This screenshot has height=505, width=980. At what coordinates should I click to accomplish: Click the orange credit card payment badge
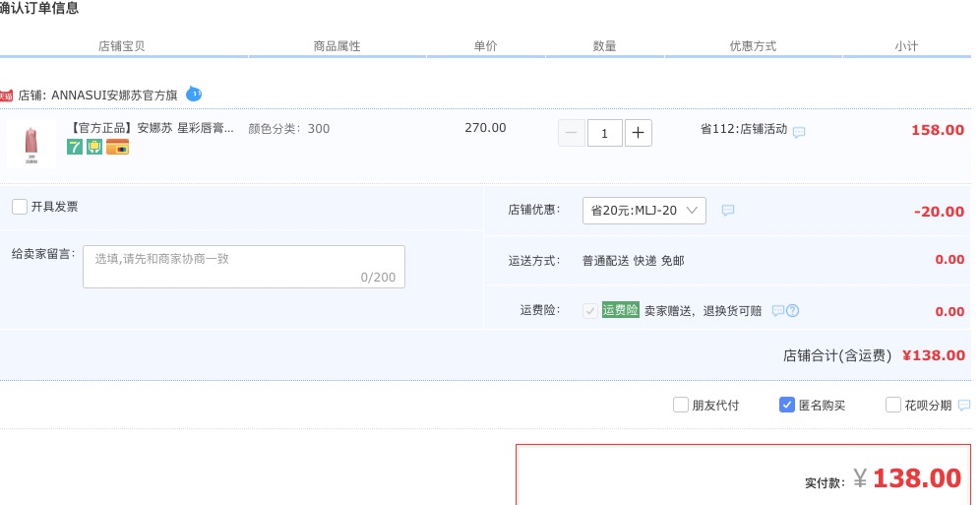pos(117,147)
